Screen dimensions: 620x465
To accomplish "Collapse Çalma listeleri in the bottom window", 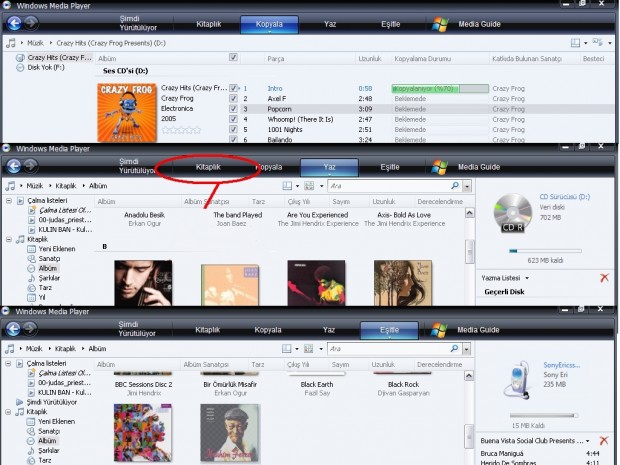I will [8, 363].
